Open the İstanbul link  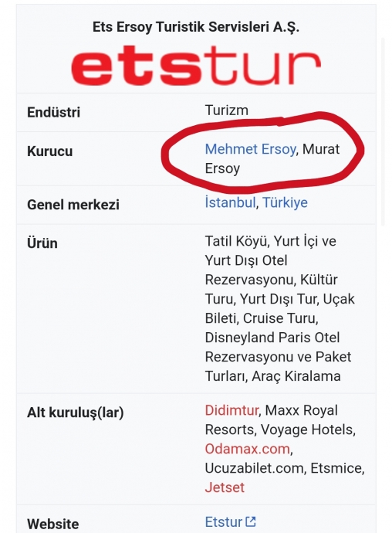click(x=230, y=202)
